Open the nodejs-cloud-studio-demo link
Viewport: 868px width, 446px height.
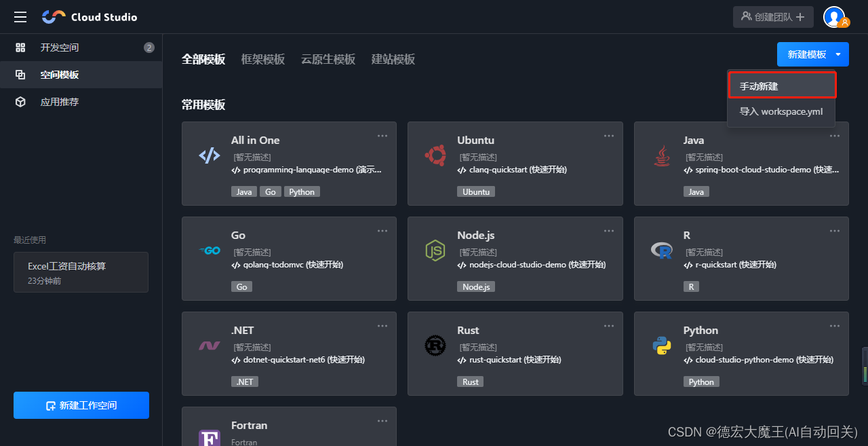[x=532, y=265]
